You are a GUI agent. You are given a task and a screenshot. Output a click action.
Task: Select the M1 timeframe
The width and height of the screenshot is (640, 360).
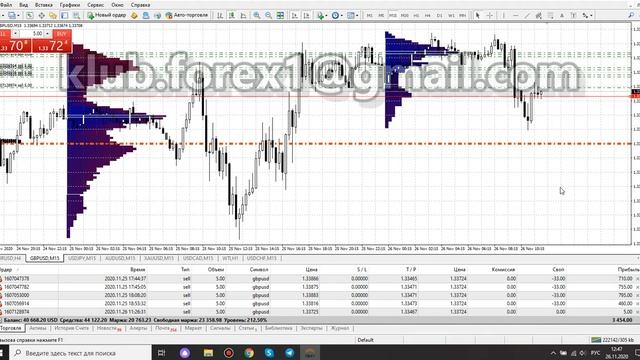click(369, 15)
